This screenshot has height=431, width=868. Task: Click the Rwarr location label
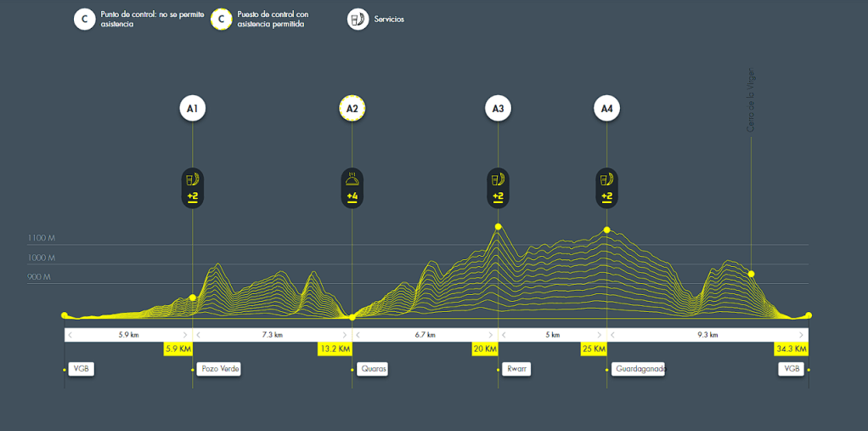coord(516,369)
